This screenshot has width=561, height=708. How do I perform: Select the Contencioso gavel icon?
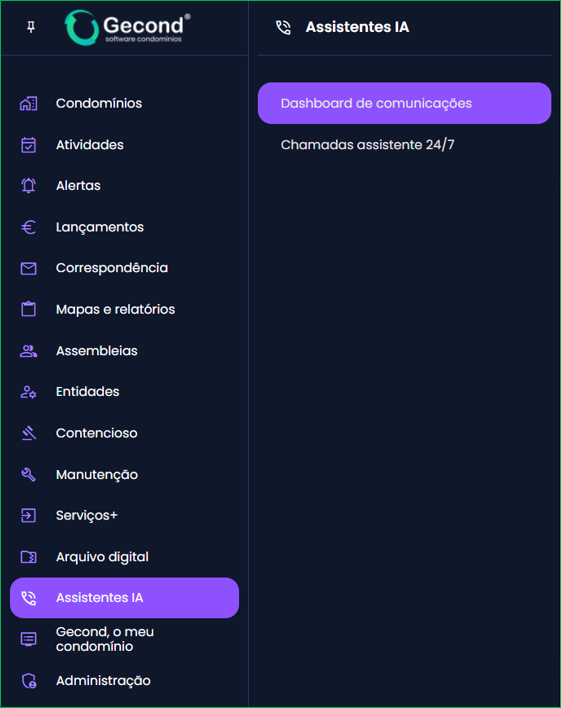(x=28, y=433)
